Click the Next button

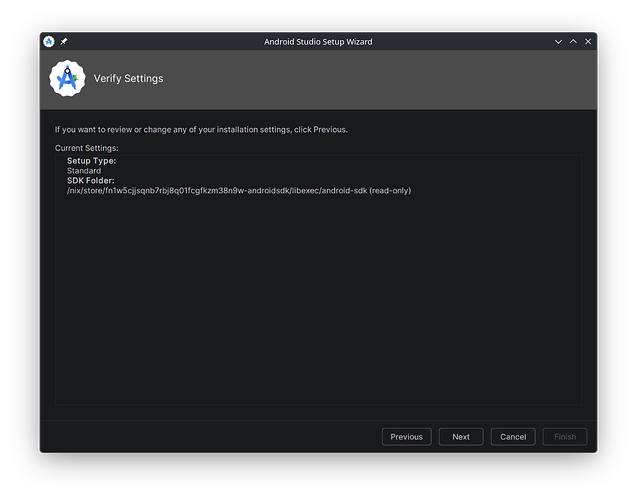tap(461, 437)
